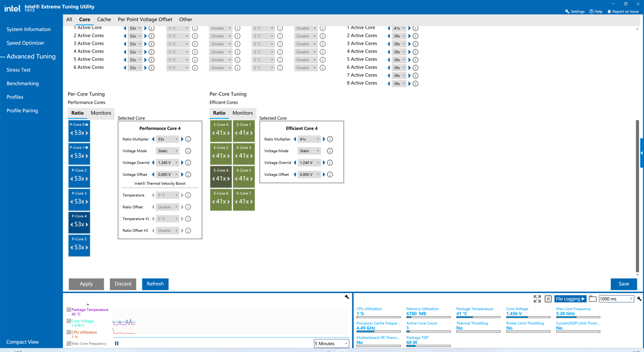Open Stress Test section

[18, 70]
